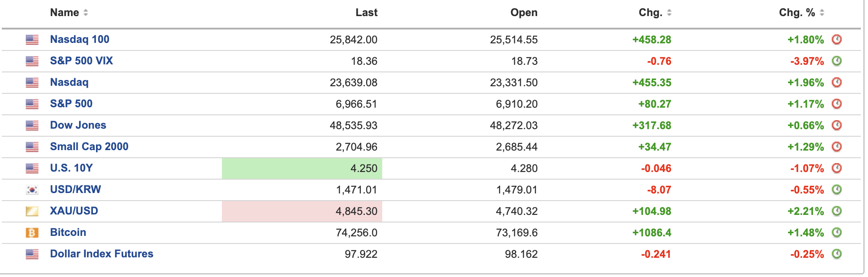868x277 pixels.
Task: Sort by the Chg. column arrows
Action: [x=669, y=13]
